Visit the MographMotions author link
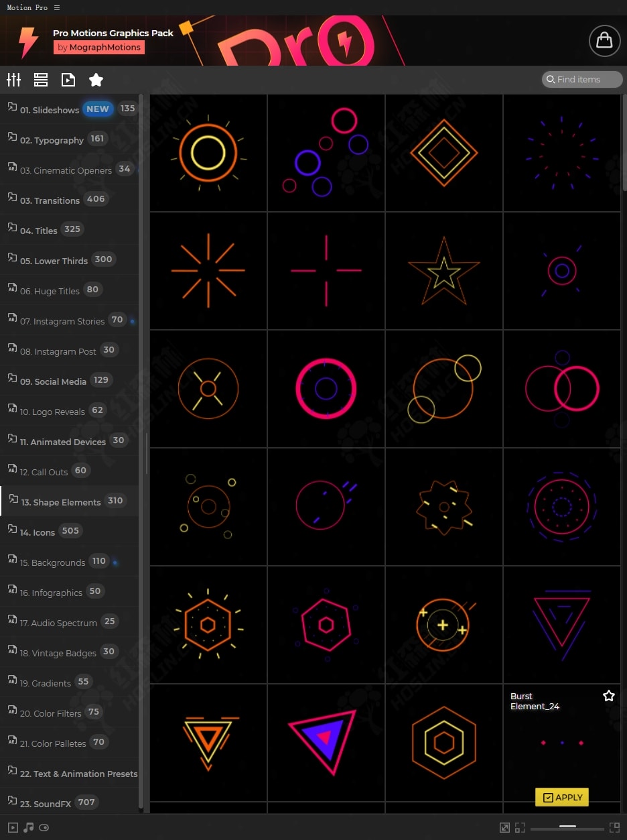The width and height of the screenshot is (627, 840). point(99,47)
